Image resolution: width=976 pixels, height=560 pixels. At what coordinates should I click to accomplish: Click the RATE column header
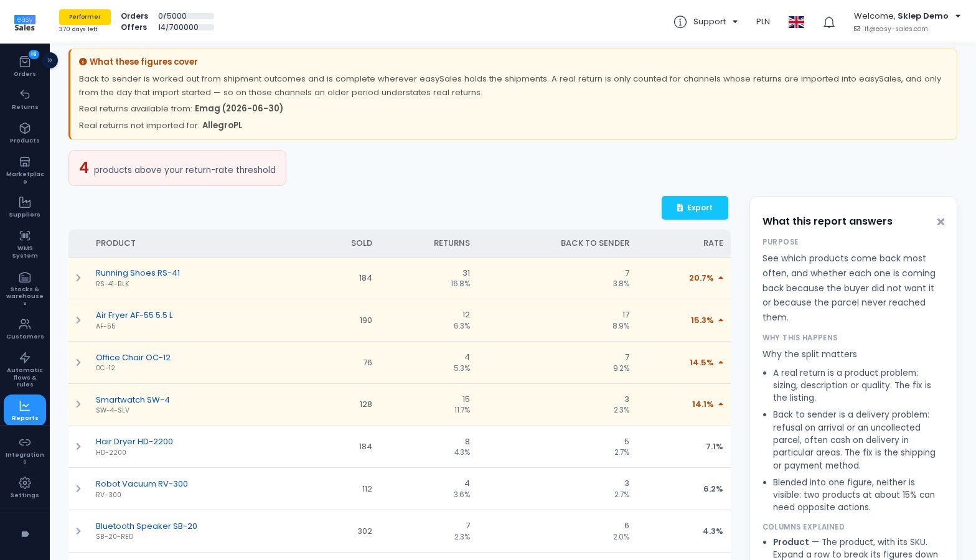tap(713, 243)
